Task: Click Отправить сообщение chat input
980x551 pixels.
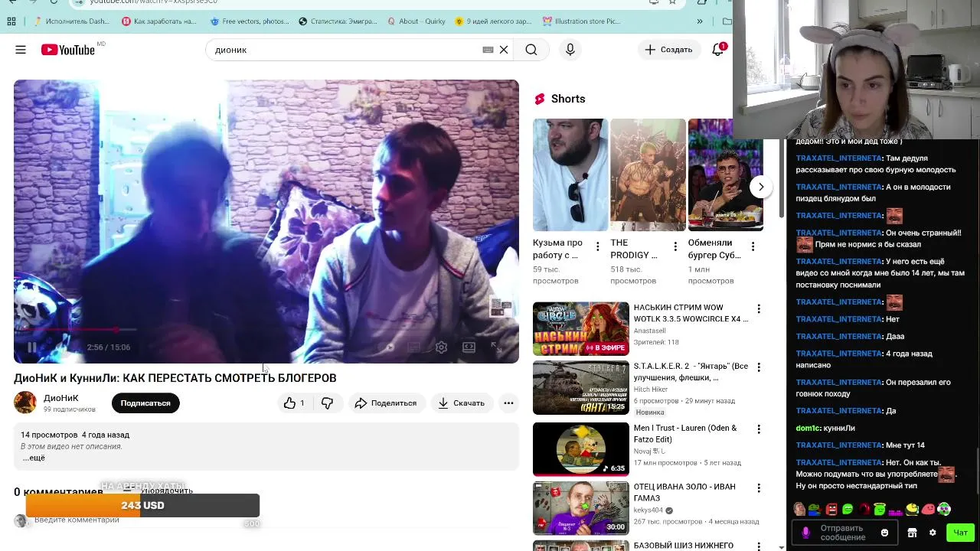Action: (x=844, y=533)
